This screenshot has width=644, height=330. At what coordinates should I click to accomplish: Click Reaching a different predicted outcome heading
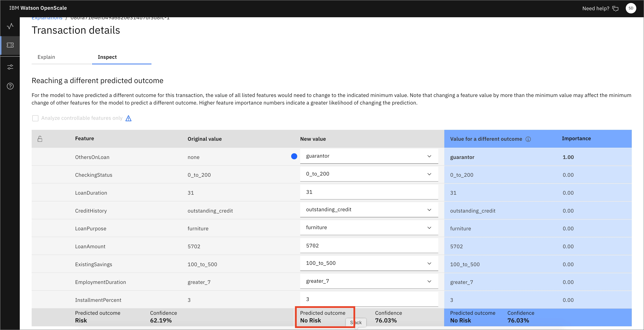[x=98, y=81]
